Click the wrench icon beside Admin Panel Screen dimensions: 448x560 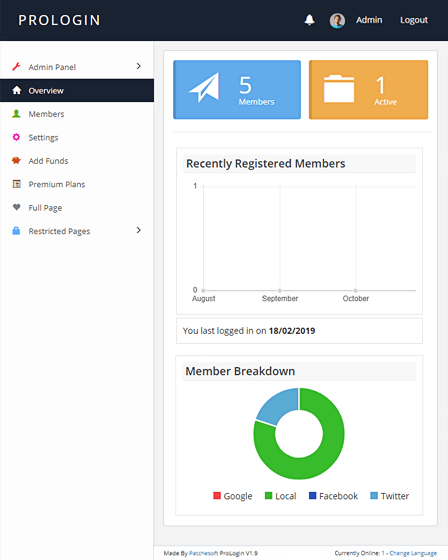tap(16, 66)
